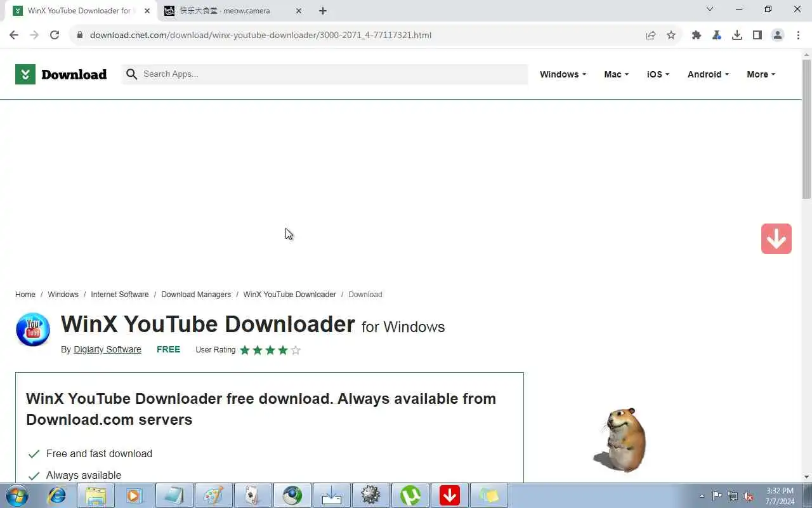Open Chrome Labs flask icon

click(717, 35)
